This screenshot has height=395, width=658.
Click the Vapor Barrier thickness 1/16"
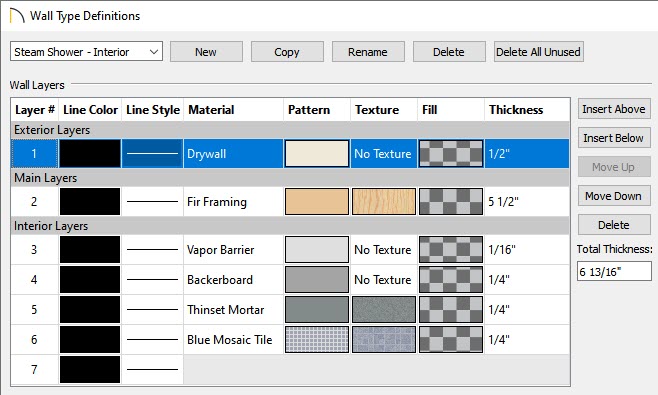(502, 249)
